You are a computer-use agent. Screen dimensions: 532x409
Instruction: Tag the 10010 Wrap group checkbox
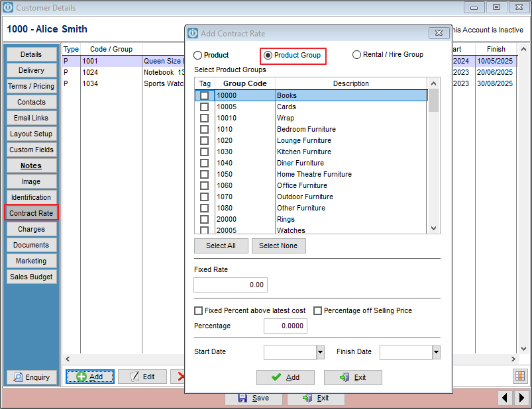[x=204, y=118]
